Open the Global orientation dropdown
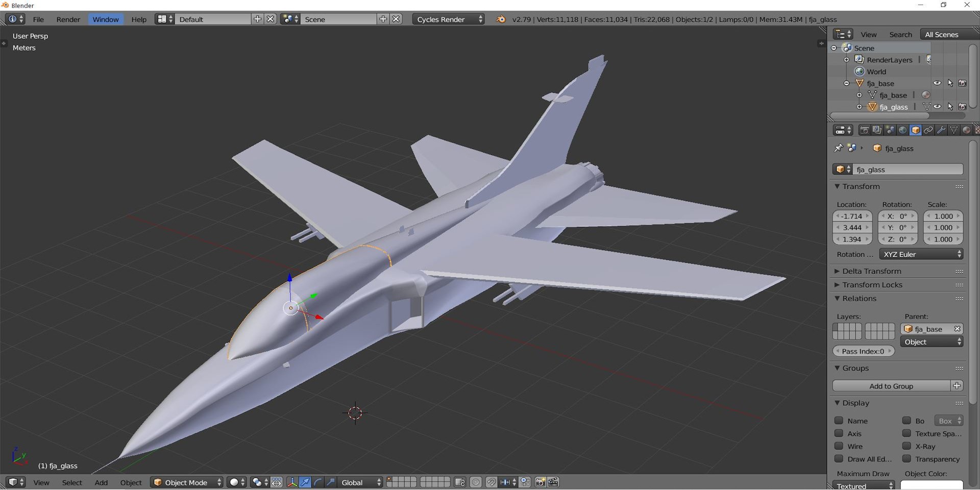The width and height of the screenshot is (980, 490). point(360,482)
